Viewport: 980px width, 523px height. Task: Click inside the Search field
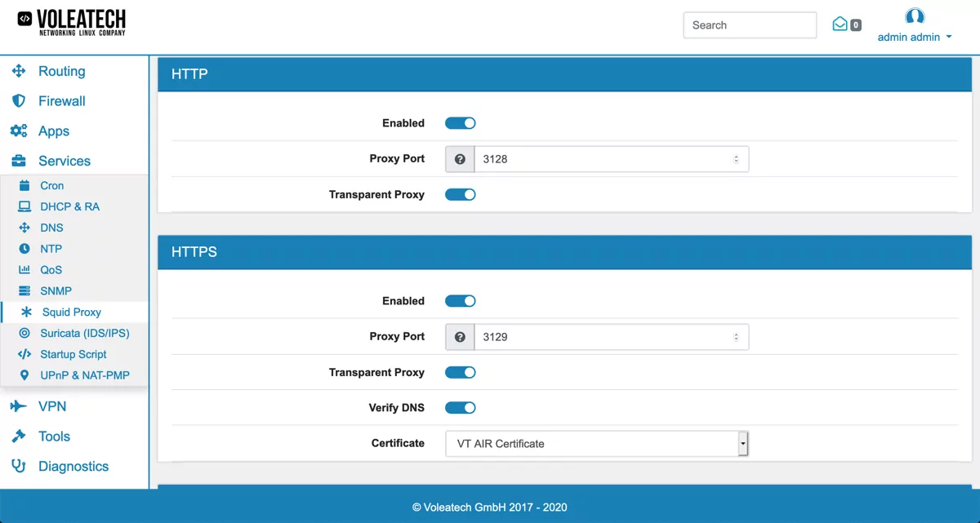click(x=749, y=24)
